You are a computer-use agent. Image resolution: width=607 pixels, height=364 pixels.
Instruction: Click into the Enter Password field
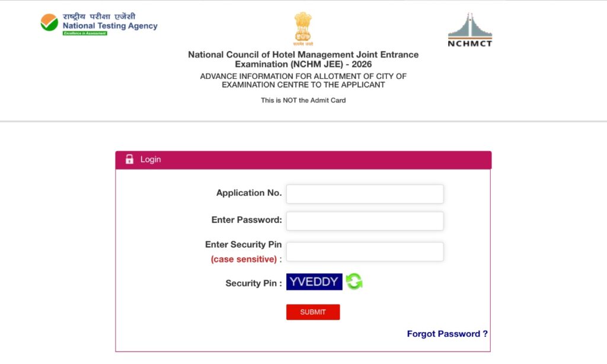(x=365, y=221)
